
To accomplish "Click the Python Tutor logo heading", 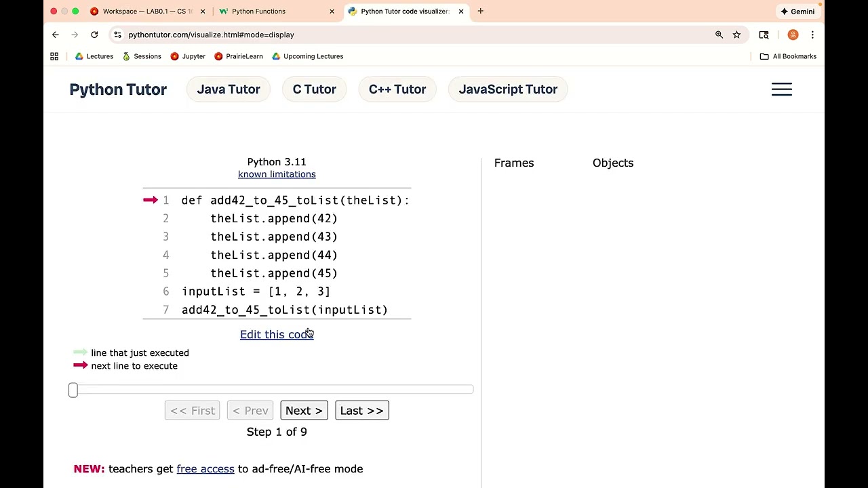I will tap(118, 89).
